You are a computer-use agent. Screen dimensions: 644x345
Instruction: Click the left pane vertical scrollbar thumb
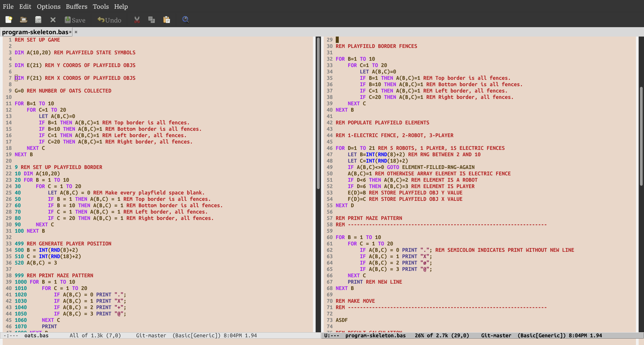pyautogui.click(x=318, y=113)
